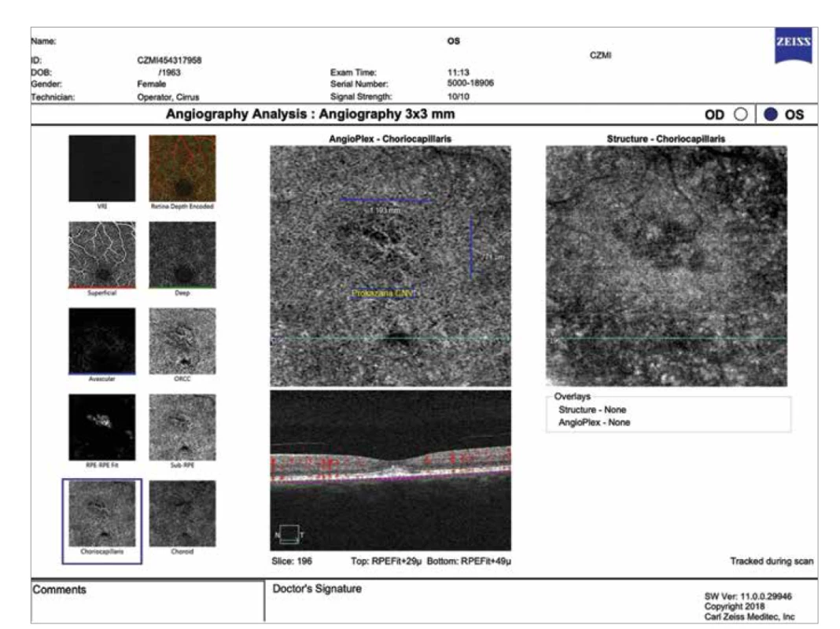Click the Top: RPEFit+29µ boundary text

386,561
